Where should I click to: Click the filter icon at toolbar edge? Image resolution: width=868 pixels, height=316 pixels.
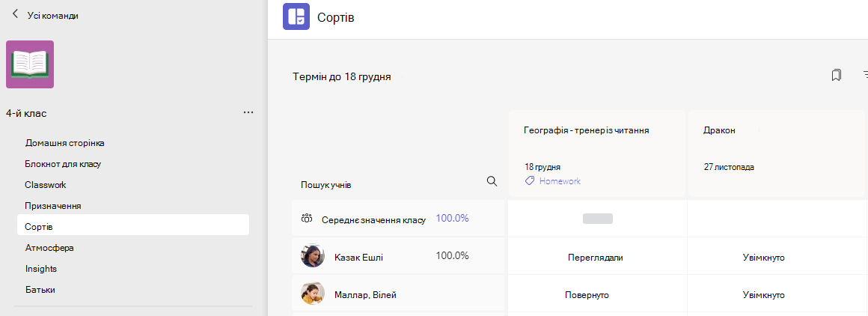865,76
